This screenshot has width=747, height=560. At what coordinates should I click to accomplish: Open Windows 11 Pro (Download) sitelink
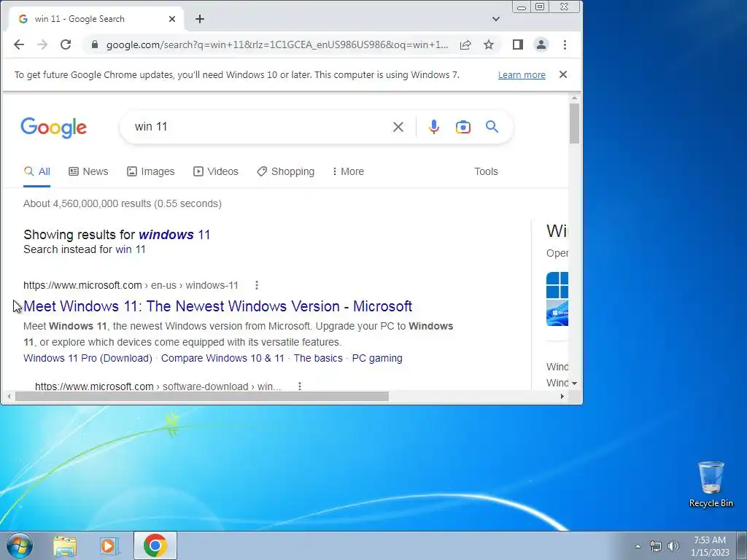coord(88,358)
